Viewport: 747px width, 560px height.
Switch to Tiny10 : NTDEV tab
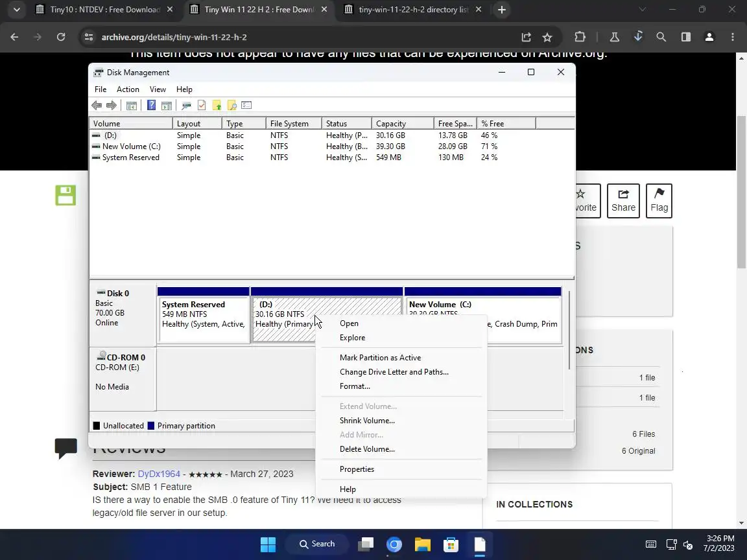(105, 10)
